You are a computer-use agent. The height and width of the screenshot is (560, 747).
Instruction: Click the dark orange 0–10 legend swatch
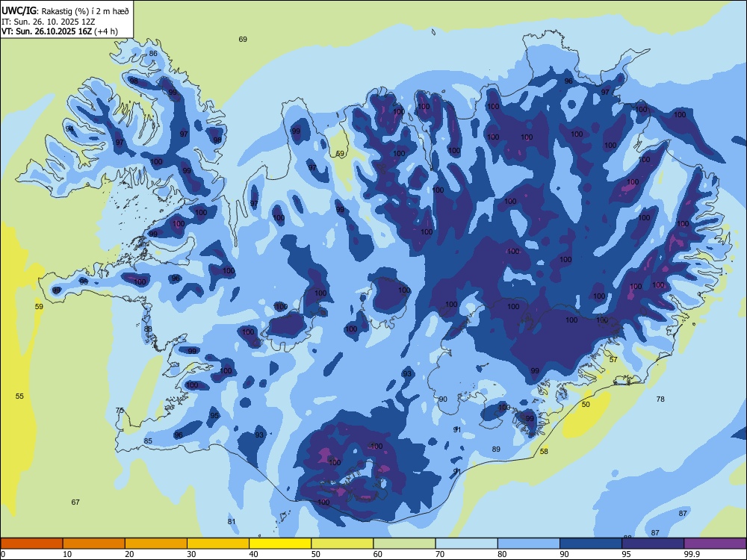pos(31,544)
